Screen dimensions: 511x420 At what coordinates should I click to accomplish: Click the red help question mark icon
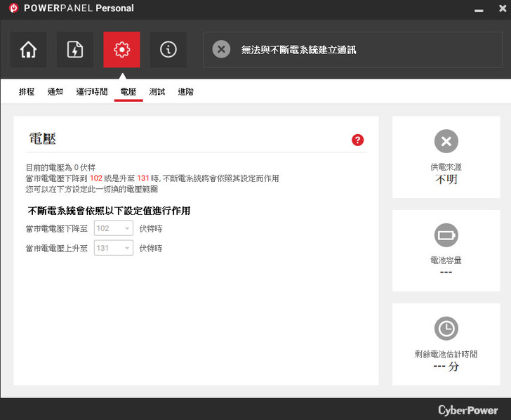pyautogui.click(x=358, y=140)
